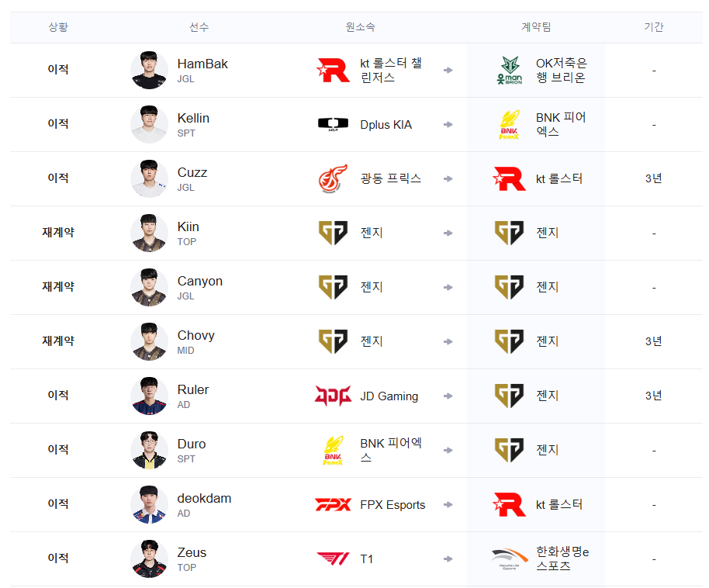The image size is (709, 588).
Task: Click the 기간 column header
Action: click(x=654, y=27)
